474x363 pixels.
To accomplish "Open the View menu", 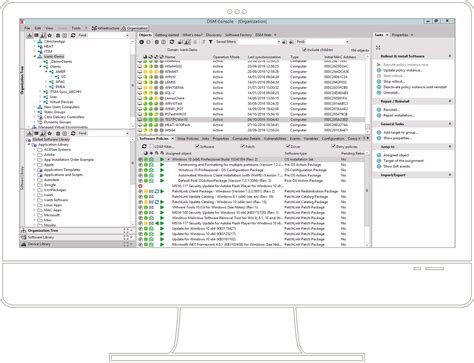I will pyautogui.click(x=49, y=28).
